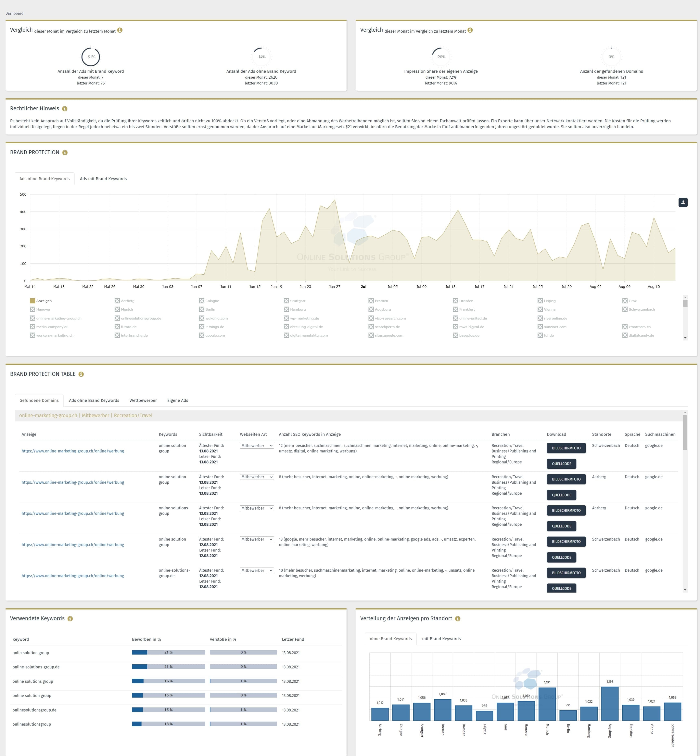Open Webseiten Art dropdown for second ad row
Screen dimensions: 700x756
point(257,477)
